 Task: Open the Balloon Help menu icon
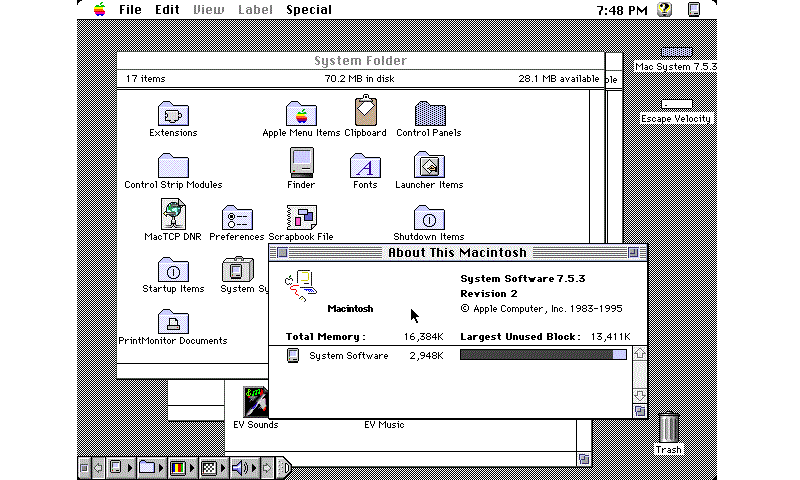click(664, 9)
